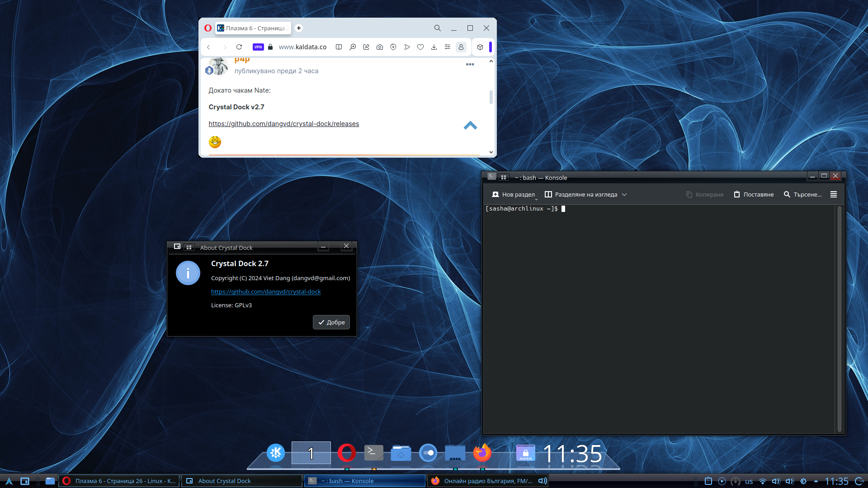Image resolution: width=868 pixels, height=488 pixels.
Task: Open System Settings toggle icon in dock
Action: (x=428, y=452)
